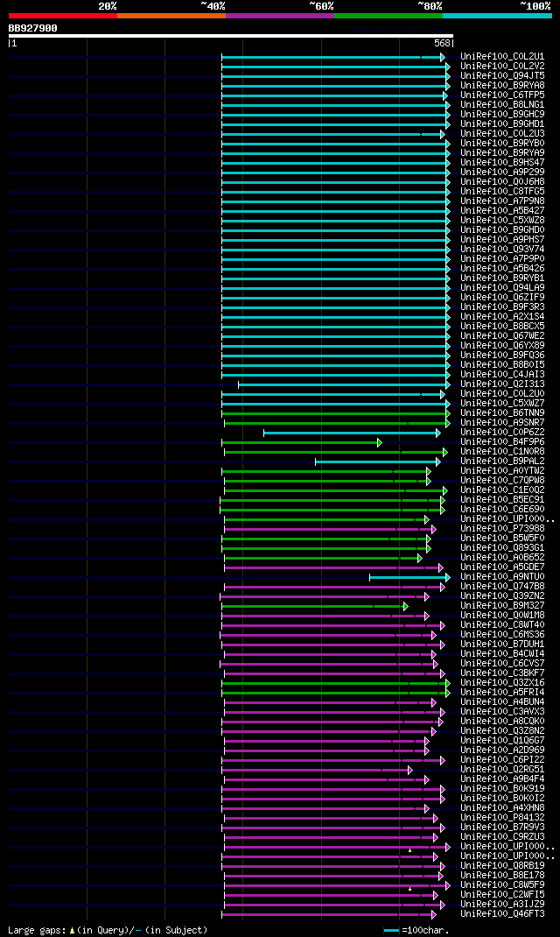560x937 pixels.
Task: Select the query name BB927900
Action: click(x=33, y=28)
